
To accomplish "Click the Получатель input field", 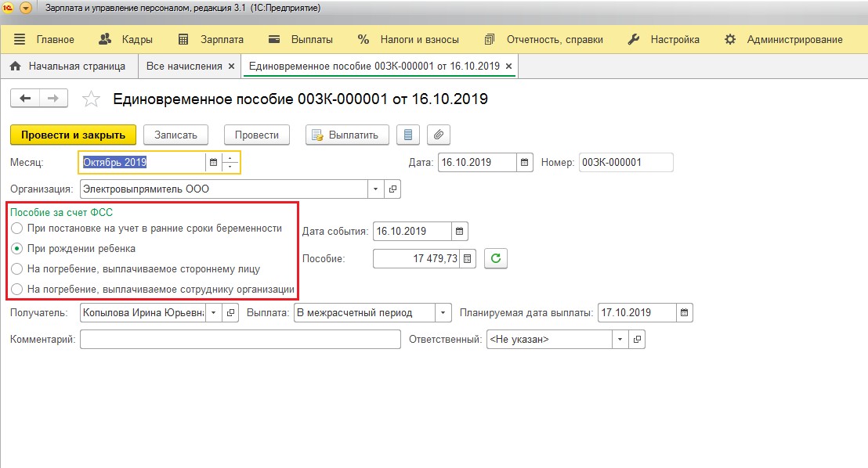I will point(143,312).
